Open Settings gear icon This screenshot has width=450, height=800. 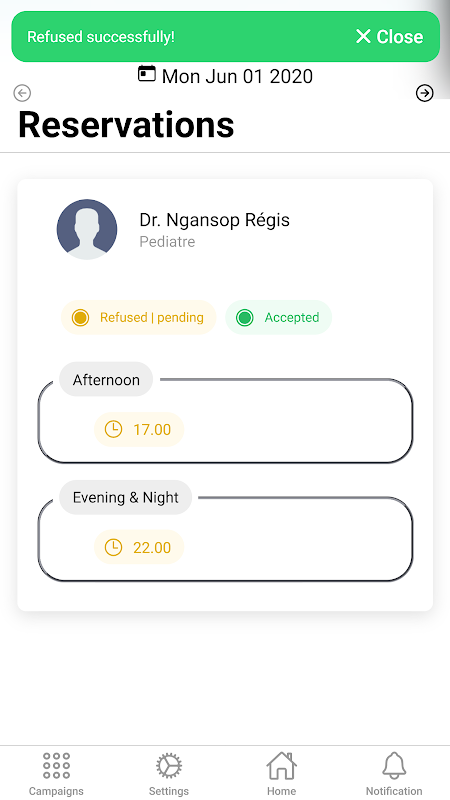169,765
